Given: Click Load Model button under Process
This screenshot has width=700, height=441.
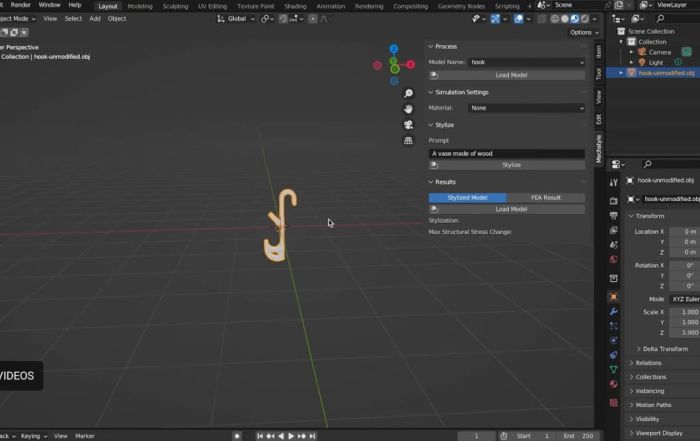Looking at the screenshot, I should click(511, 75).
